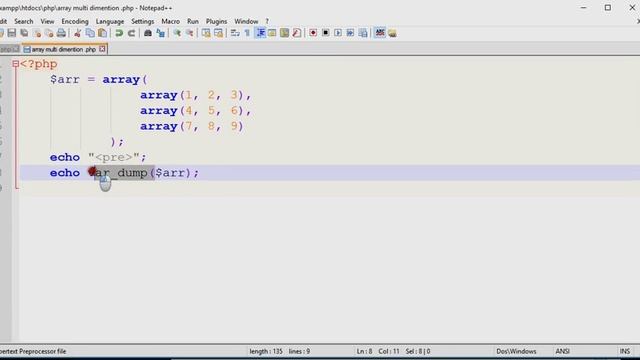Screen dimensions: 640x360
Task: Open the Run menu
Action: click(x=193, y=21)
